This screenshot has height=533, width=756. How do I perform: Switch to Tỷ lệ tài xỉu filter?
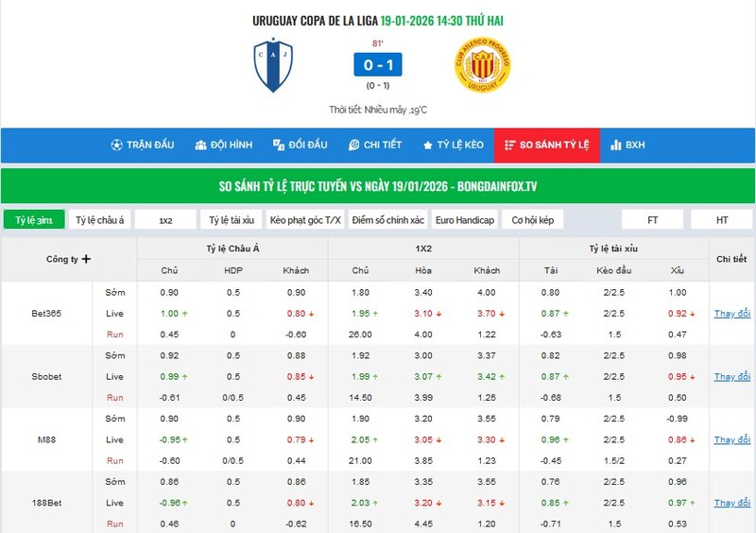(232, 219)
